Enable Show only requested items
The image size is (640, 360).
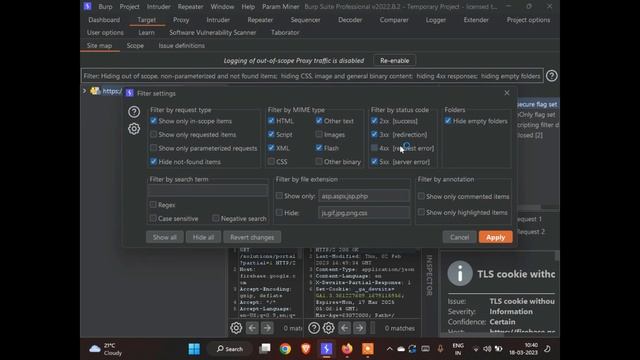pos(153,134)
